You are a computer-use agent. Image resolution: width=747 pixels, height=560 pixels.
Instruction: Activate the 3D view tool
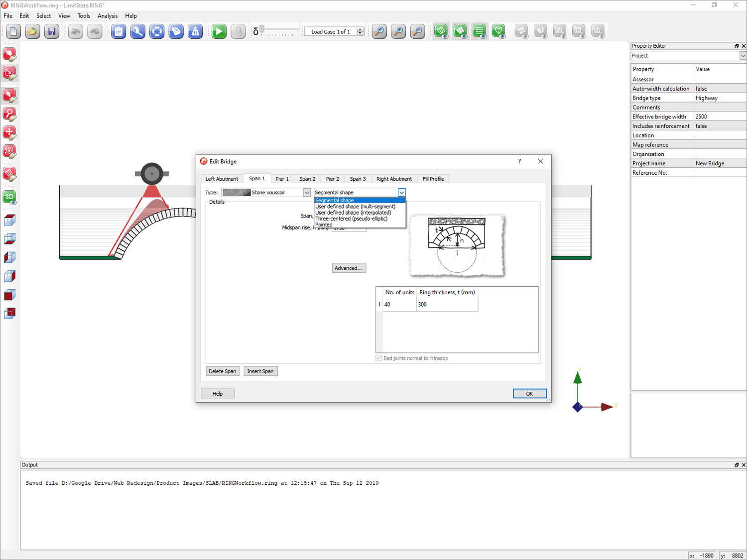click(x=9, y=197)
